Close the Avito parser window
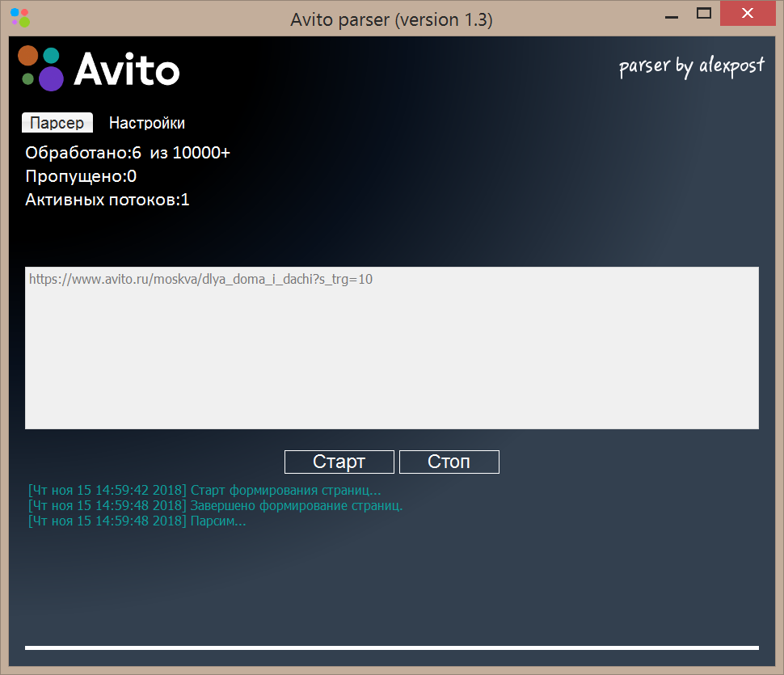Viewport: 784px width, 675px height. tap(750, 14)
